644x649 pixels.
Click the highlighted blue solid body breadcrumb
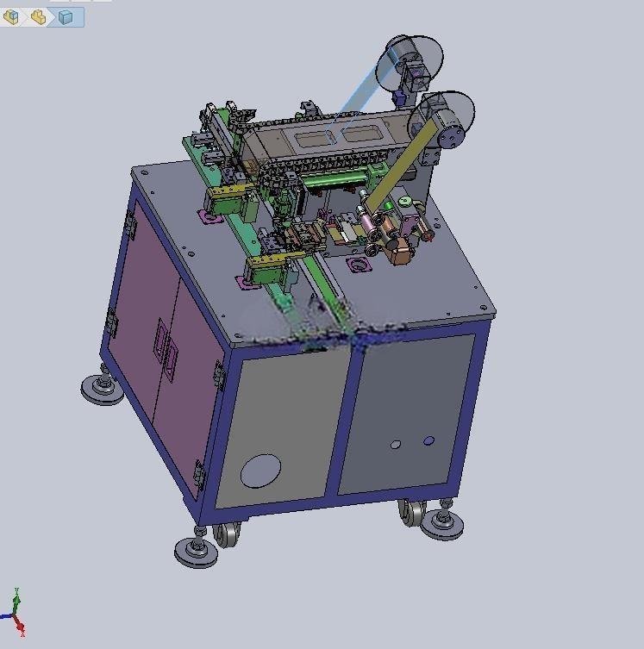coord(66,17)
